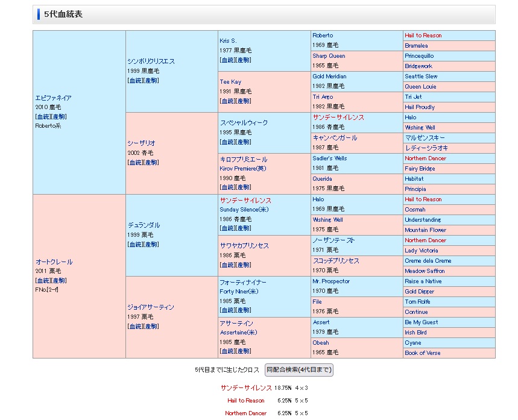518x420 pixels.
Task: Open the ノーザンテースト link
Action: tap(333, 240)
